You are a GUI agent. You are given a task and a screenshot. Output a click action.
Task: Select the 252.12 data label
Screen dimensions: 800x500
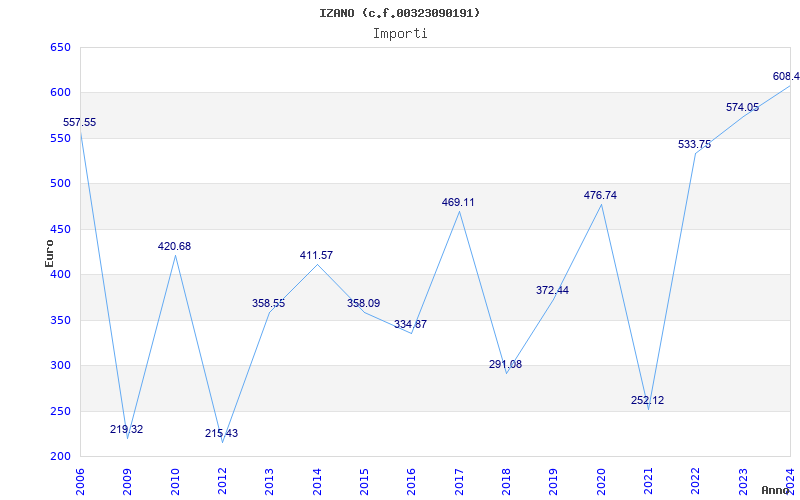(x=647, y=401)
